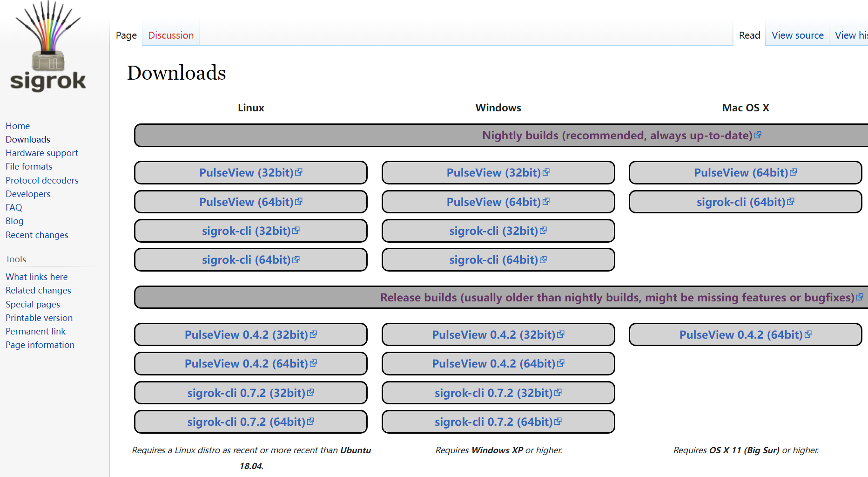Click the Downloads page heading
The image size is (868, 477).
176,73
